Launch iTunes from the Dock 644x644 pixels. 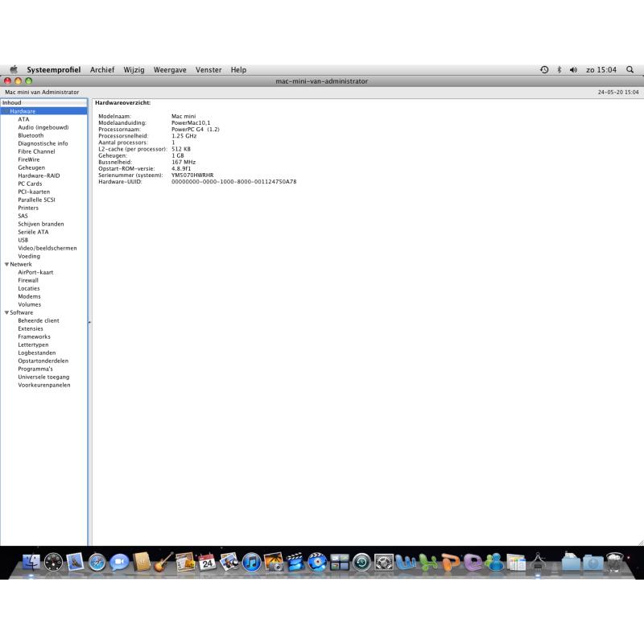(251, 562)
